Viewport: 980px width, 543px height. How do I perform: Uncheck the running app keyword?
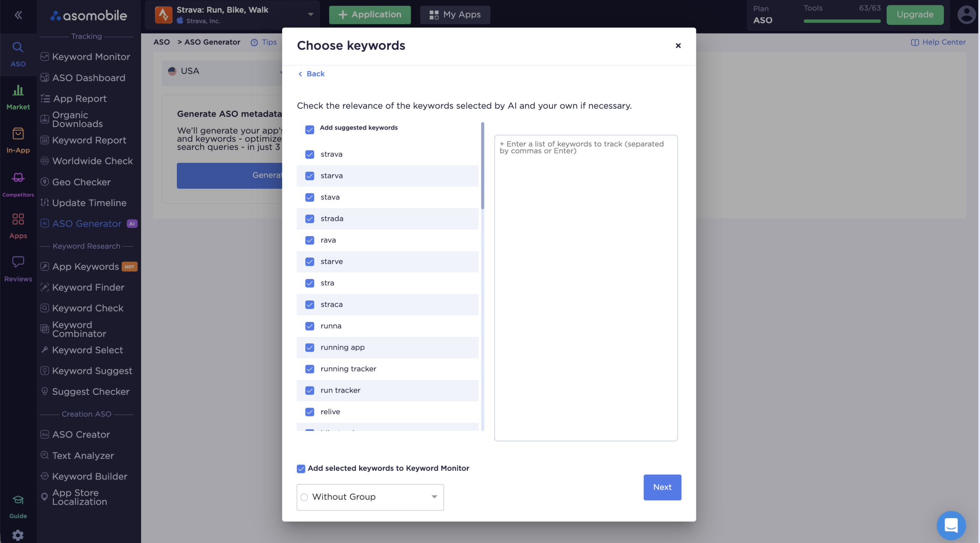(310, 347)
